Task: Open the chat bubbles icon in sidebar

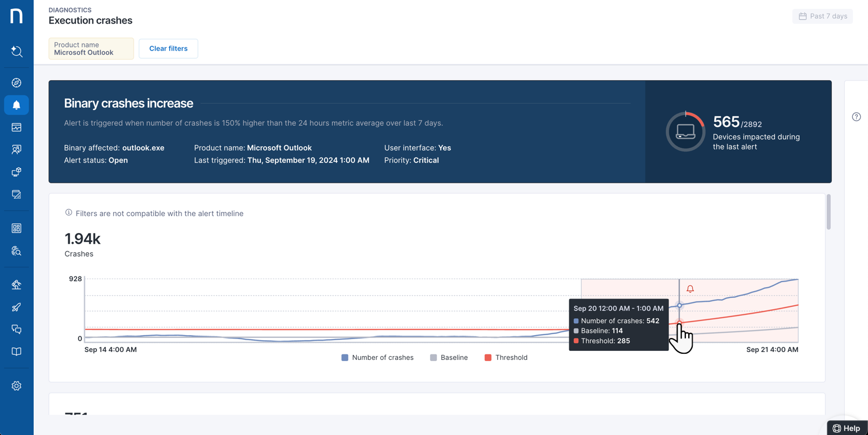Action: click(x=16, y=329)
